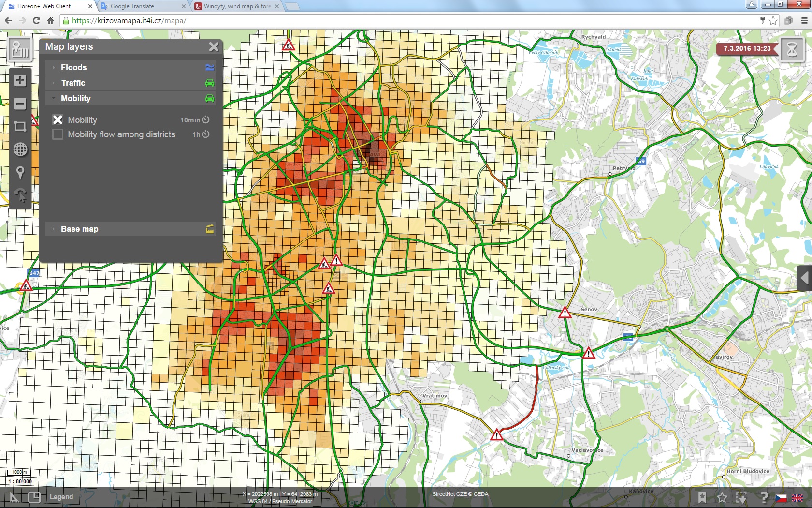Click the overview map icon in bottom bar
The image size is (812, 508).
(34, 497)
